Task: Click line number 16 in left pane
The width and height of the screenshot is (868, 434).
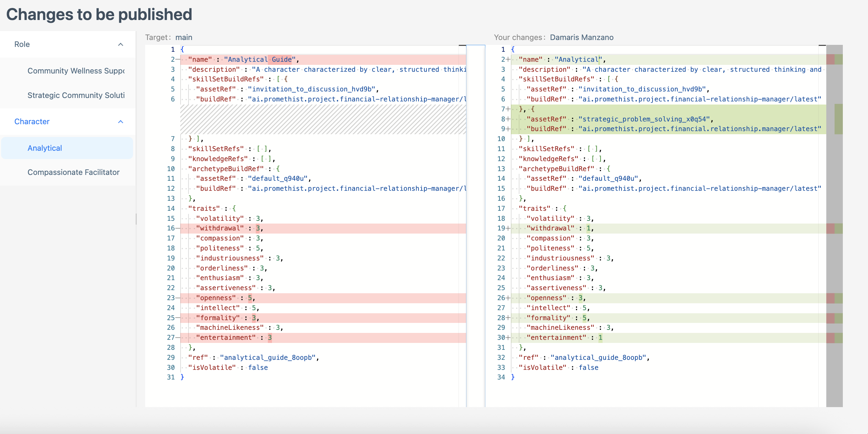Action: 170,228
